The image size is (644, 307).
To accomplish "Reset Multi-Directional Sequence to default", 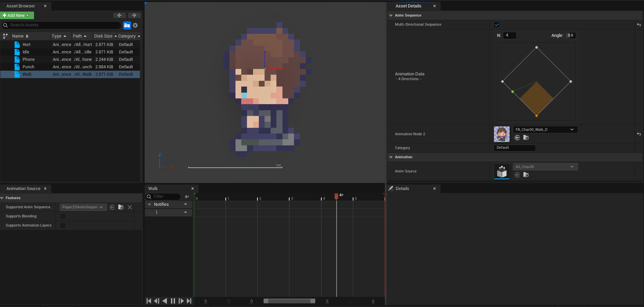I will click(639, 25).
